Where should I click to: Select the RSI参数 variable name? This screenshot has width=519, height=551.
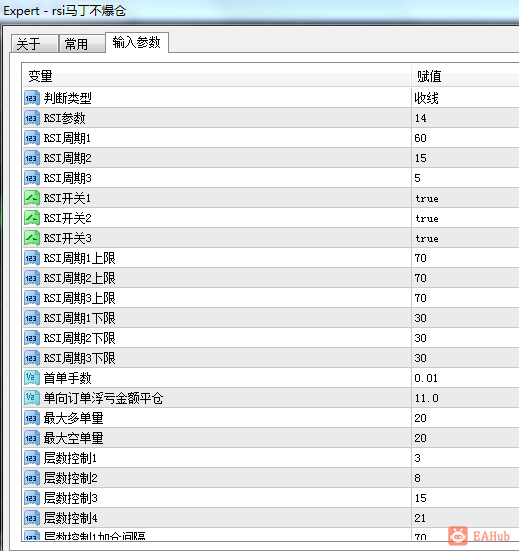tap(64, 118)
